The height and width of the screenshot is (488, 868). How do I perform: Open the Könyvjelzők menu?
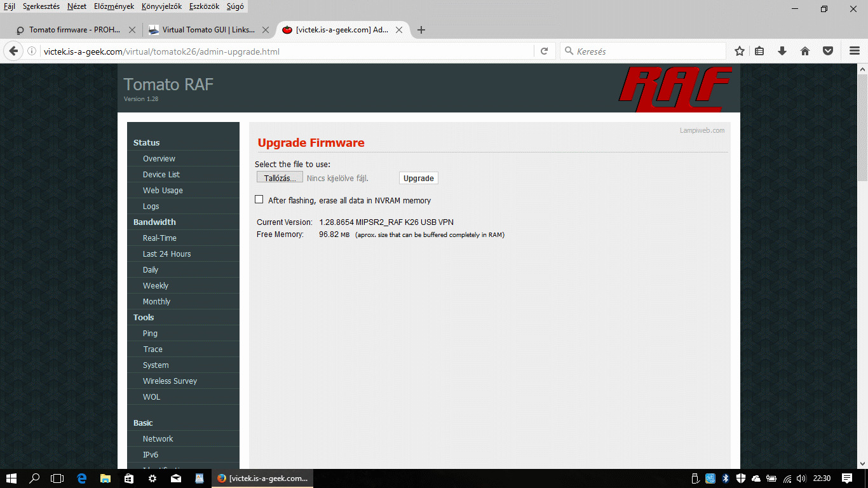coord(161,6)
